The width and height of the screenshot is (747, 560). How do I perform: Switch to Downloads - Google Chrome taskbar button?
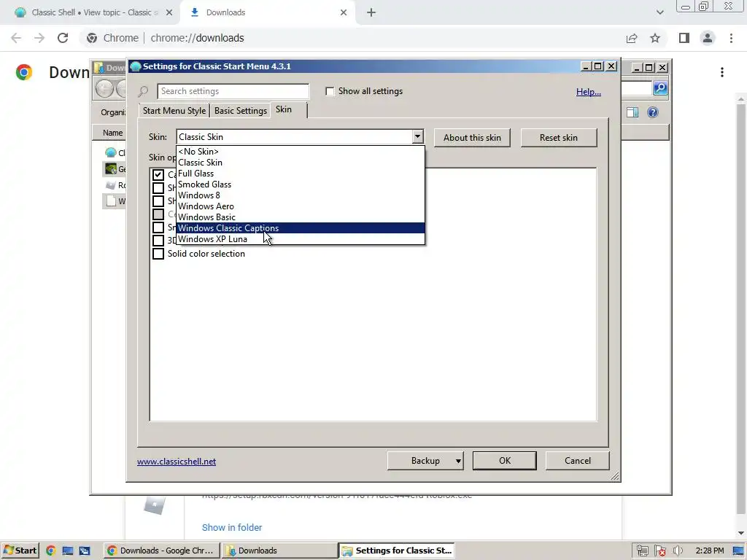(x=161, y=551)
